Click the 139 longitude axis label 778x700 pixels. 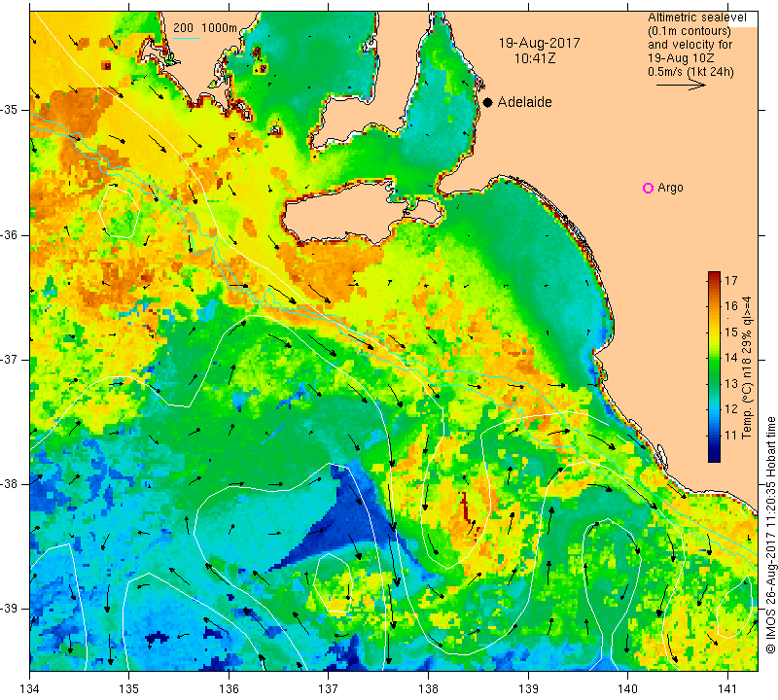pyautogui.click(x=528, y=688)
